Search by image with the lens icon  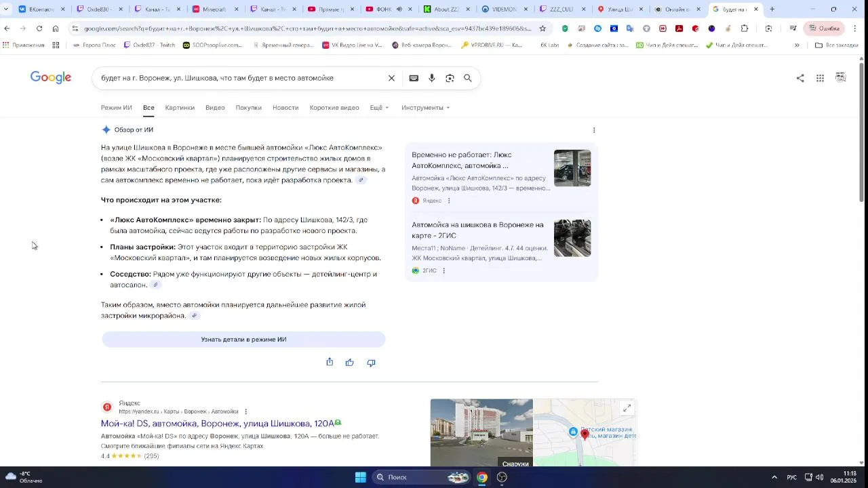point(450,78)
